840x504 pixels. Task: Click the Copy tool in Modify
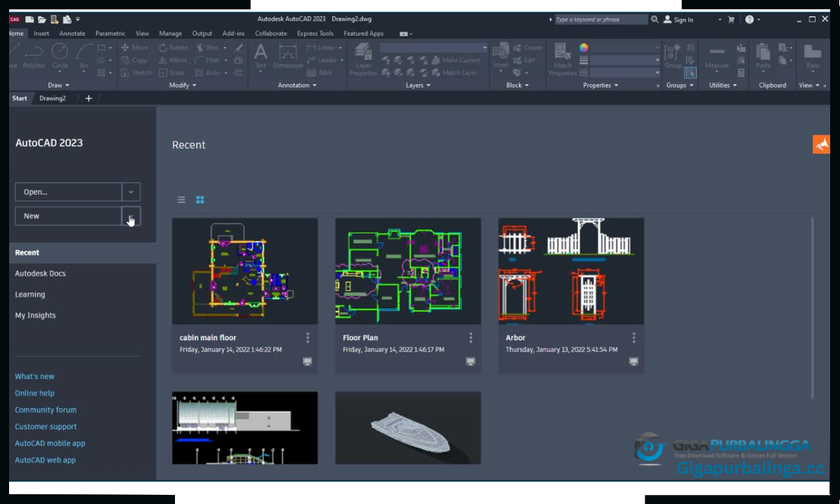[x=135, y=60]
